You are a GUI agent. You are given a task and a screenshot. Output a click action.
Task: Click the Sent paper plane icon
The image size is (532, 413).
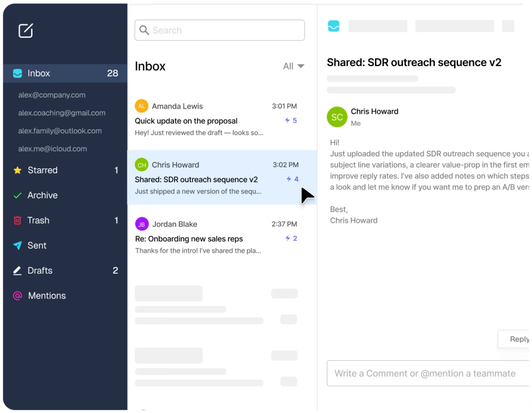tap(17, 245)
